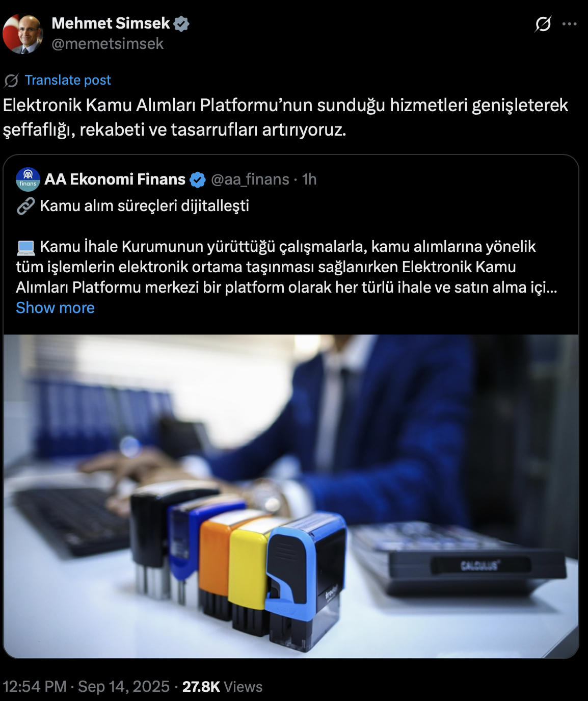The image size is (588, 701).
Task: Open the AA Ekonomi Finans account name
Action: point(115,179)
